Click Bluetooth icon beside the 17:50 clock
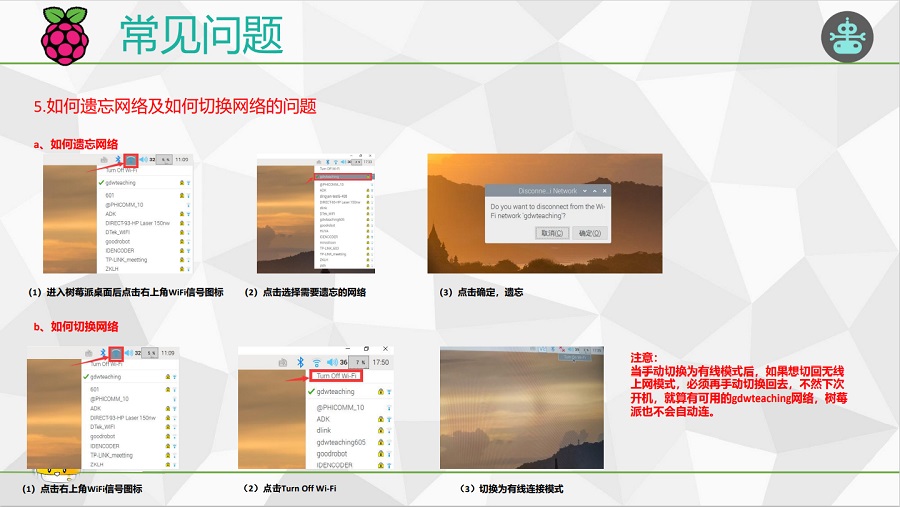900x507 pixels. tap(299, 361)
